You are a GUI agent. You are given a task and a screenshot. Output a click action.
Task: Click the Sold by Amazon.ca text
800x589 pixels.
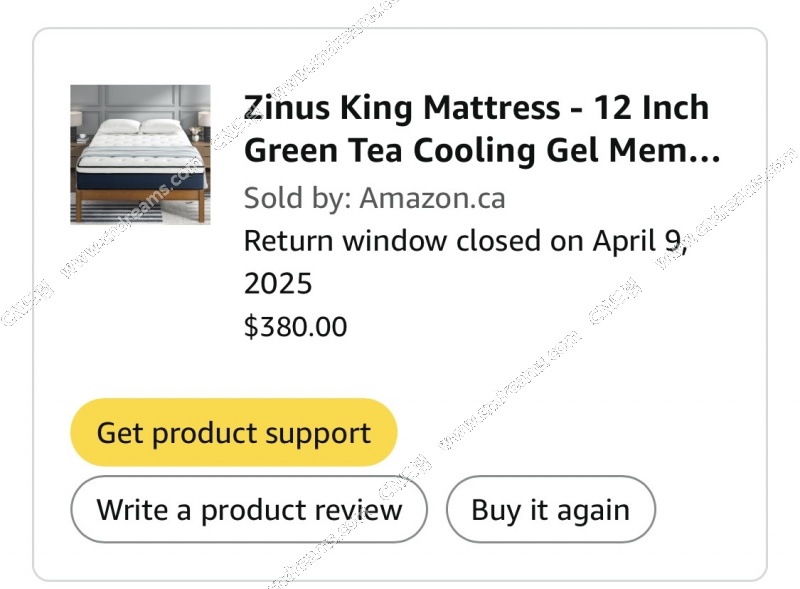[374, 198]
